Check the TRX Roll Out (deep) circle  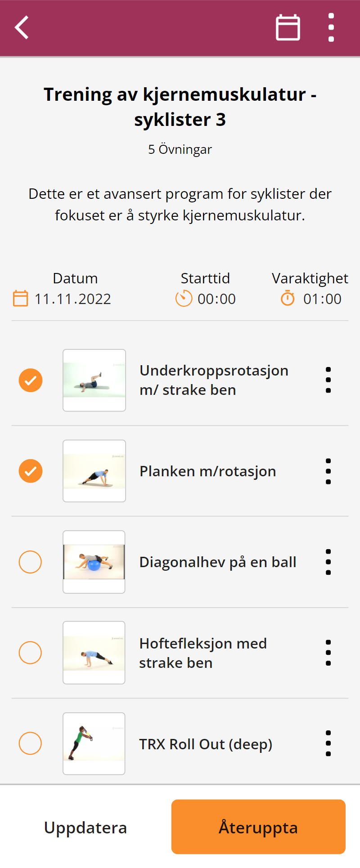point(30,743)
